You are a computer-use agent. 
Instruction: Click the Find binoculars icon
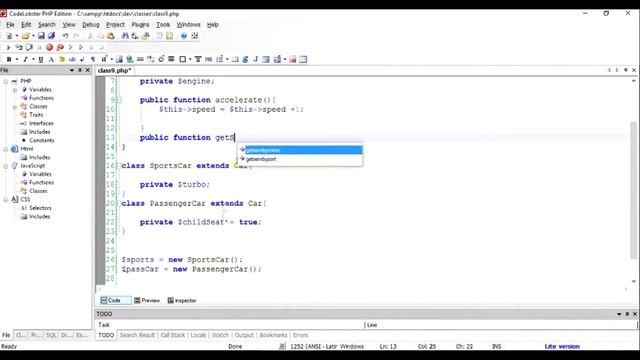(x=125, y=36)
